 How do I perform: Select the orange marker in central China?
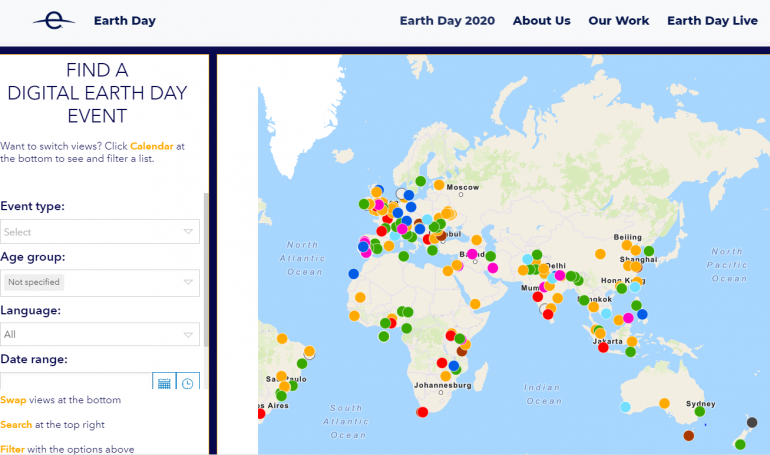click(x=600, y=254)
